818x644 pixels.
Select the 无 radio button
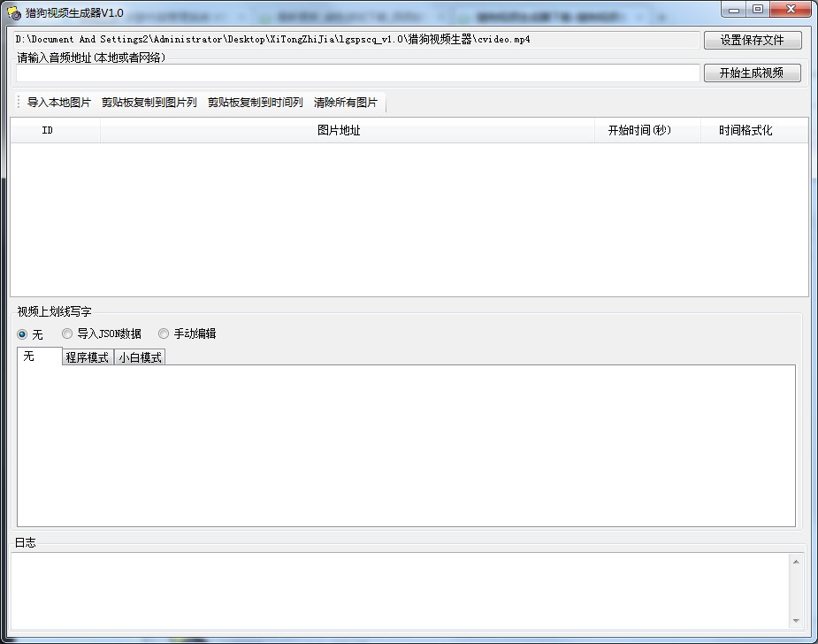(23, 334)
